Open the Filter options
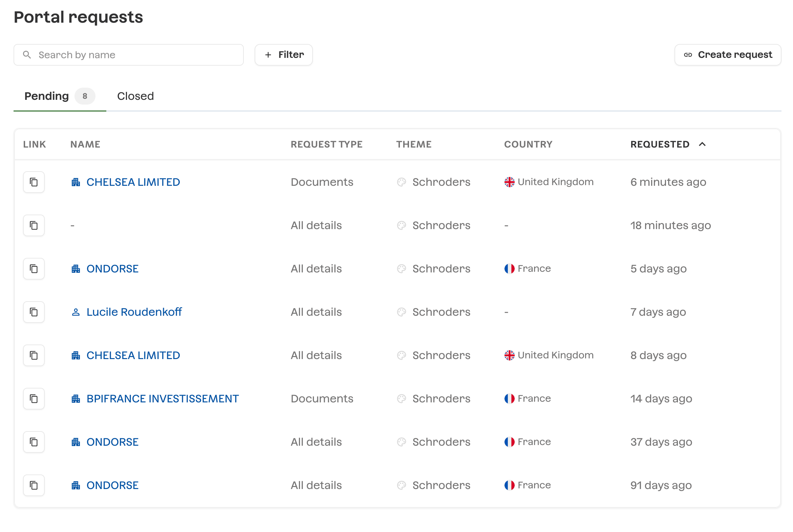793x532 pixels. pyautogui.click(x=283, y=54)
